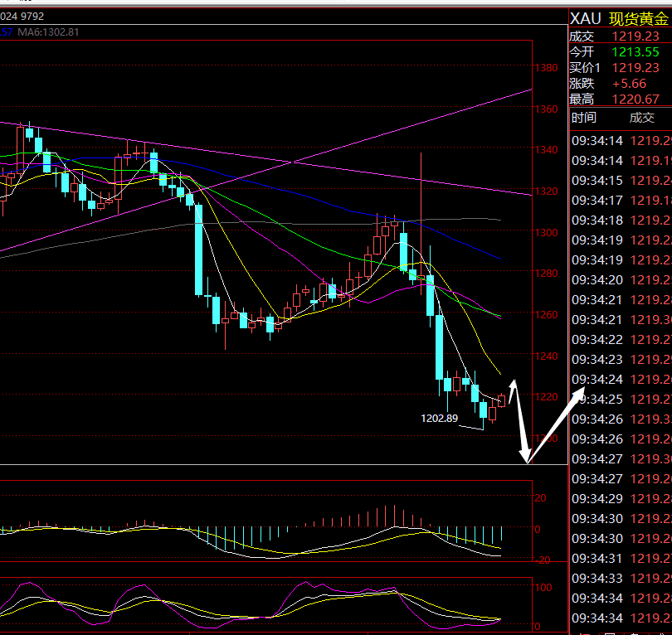Click the -20 label on MACD axis
The width and height of the screenshot is (672, 635).
click(x=543, y=560)
